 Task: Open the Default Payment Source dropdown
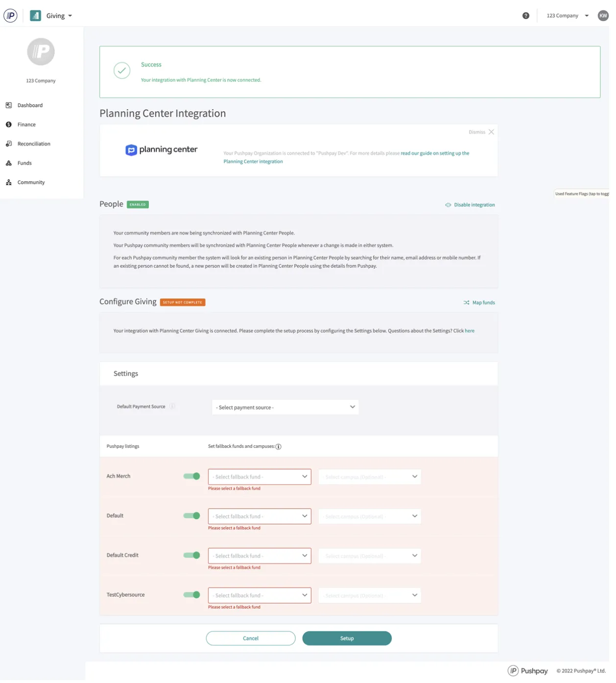pos(285,407)
